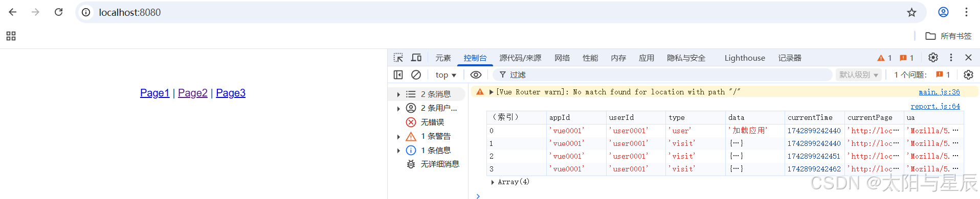Image resolution: width=980 pixels, height=199 pixels.
Task: Expand the Vue Router warn message
Action: [x=492, y=92]
